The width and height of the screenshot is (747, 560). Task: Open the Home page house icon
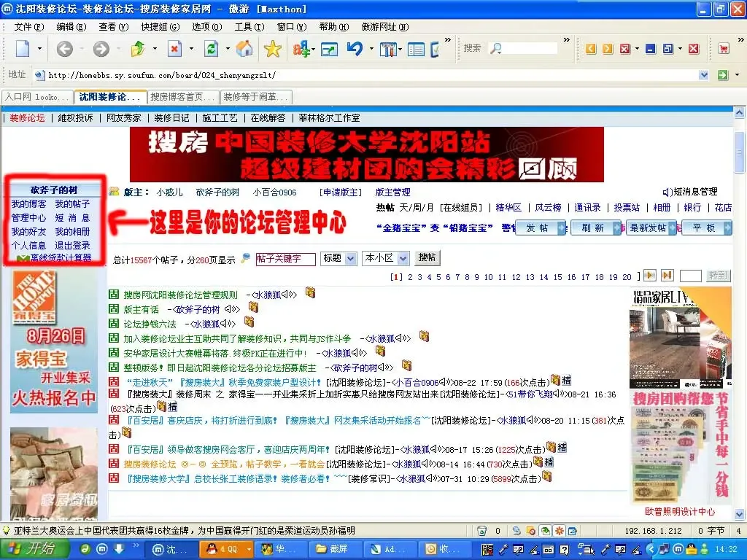click(244, 49)
